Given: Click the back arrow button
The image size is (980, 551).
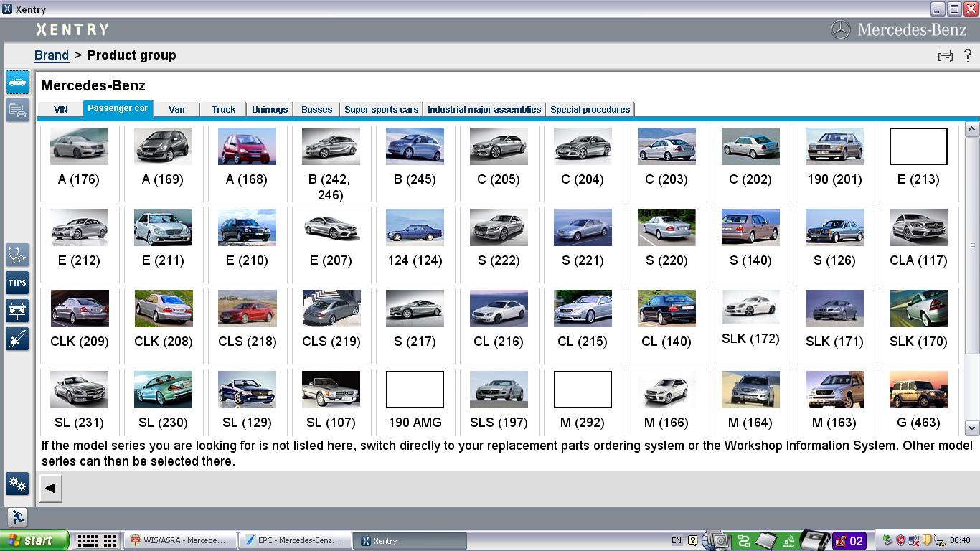Looking at the screenshot, I should (x=50, y=488).
